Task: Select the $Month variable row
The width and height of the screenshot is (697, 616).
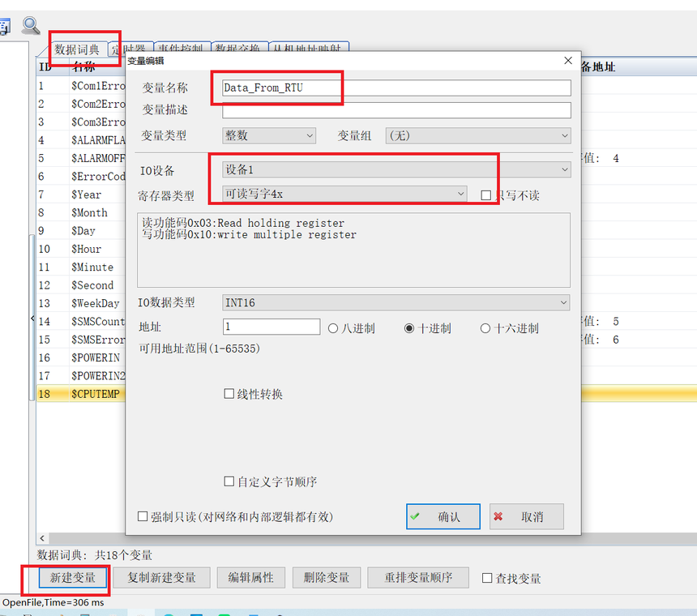Action: 81,213
